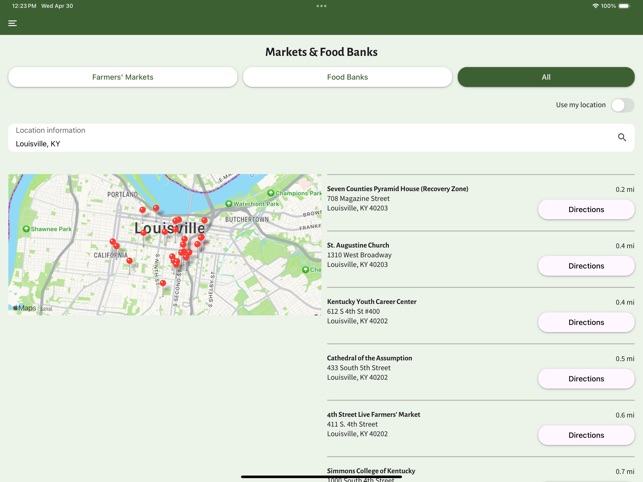The width and height of the screenshot is (643, 482).
Task: Enable the Use my location switch
Action: 621,105
